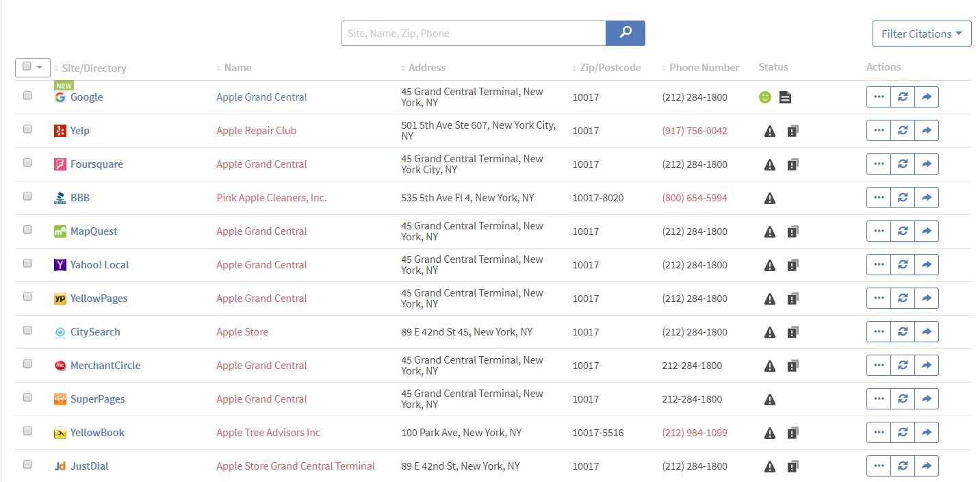Open the select-all checkbox dropdown
The image size is (980, 482).
[x=33, y=67]
